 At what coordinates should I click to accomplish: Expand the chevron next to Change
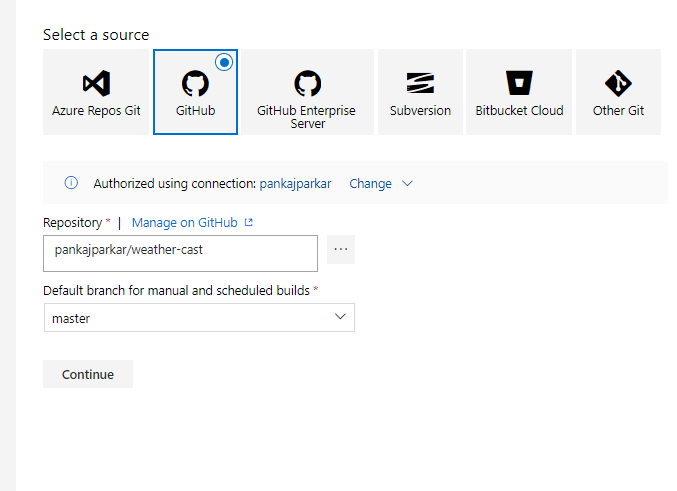click(x=407, y=184)
